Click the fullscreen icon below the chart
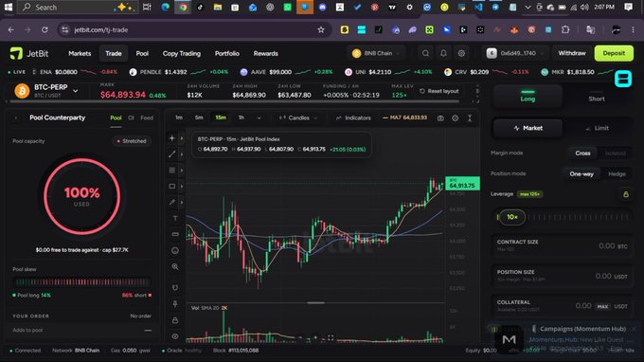This screenshot has height=362, width=644. tap(331, 337)
